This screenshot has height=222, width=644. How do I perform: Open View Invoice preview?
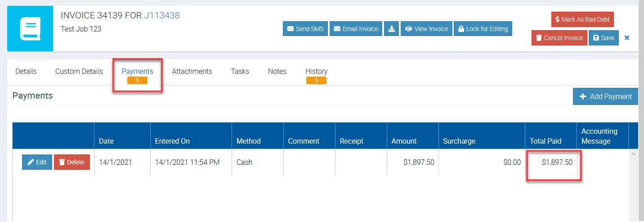coord(426,29)
